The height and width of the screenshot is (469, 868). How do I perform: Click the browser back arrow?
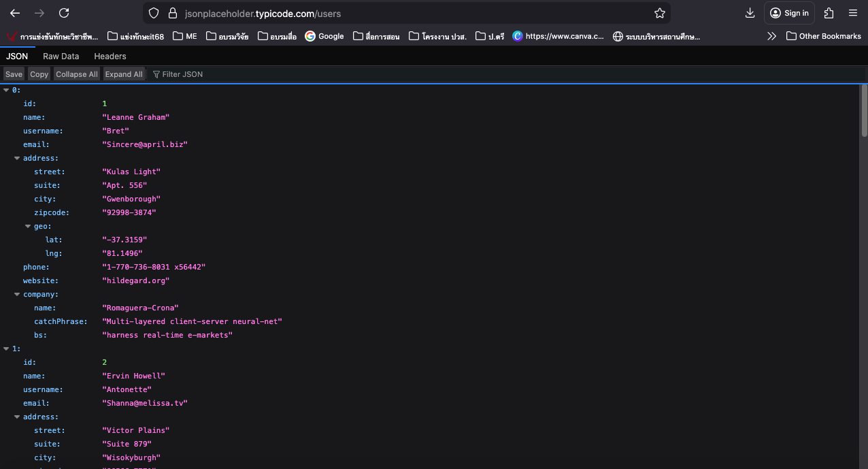tap(15, 13)
